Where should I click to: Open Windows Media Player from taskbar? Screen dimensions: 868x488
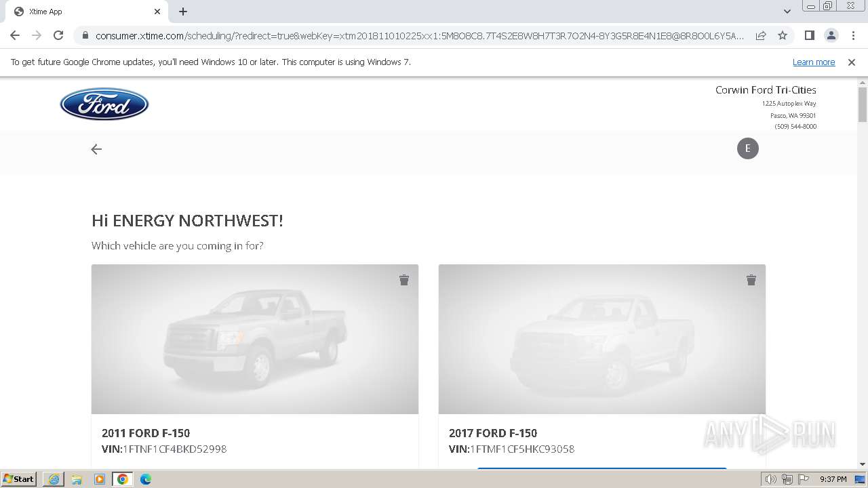point(100,479)
